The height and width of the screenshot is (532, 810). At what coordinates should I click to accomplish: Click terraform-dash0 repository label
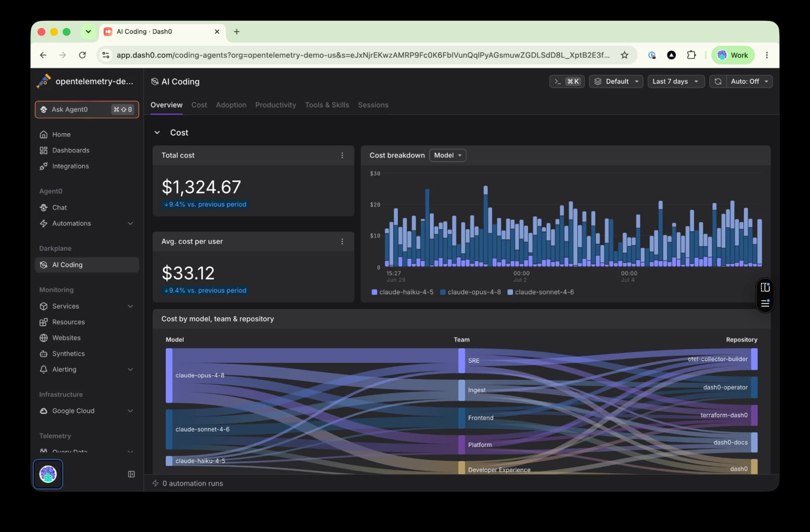(724, 415)
